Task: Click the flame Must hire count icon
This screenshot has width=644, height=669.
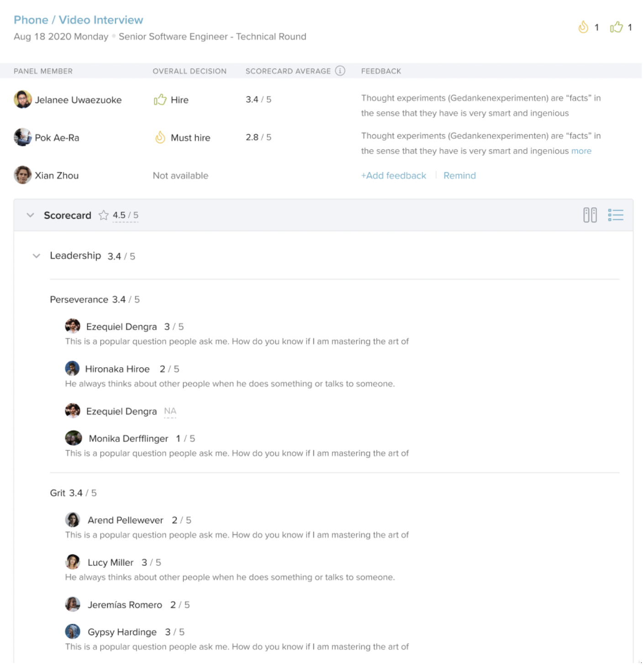Action: point(583,27)
